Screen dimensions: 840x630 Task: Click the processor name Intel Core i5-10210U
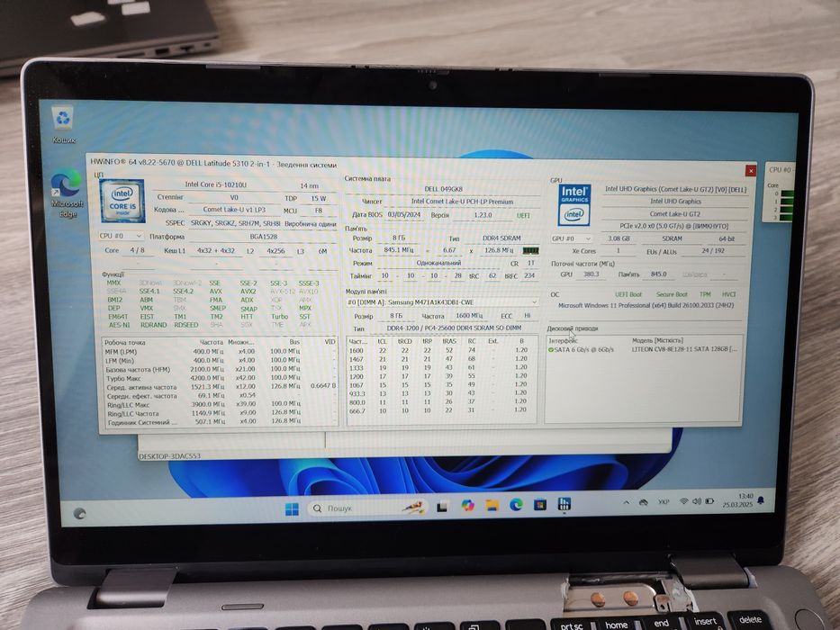click(215, 184)
